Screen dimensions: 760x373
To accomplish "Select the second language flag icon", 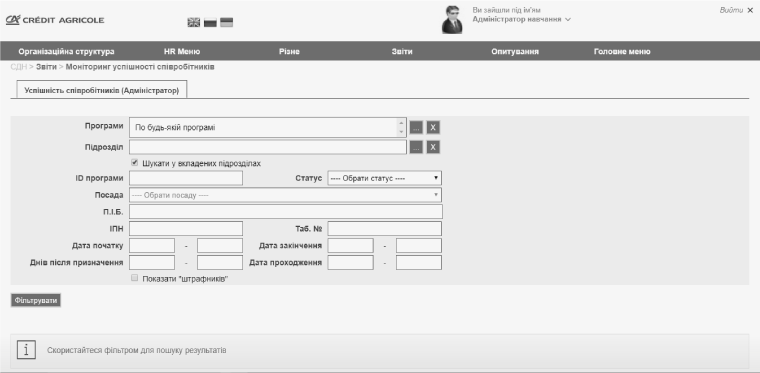I will (210, 22).
